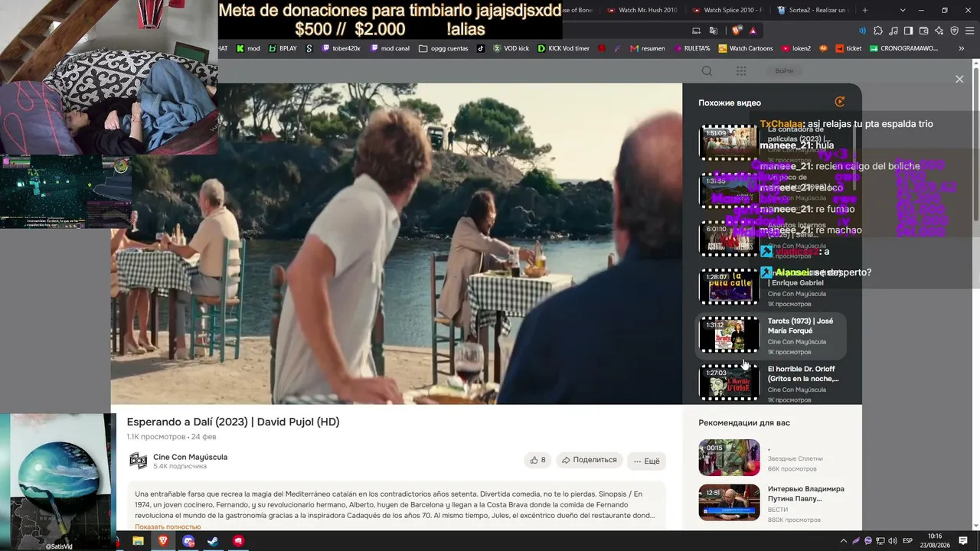Open the Brave VPN shield icon
Screen dimensions: 980x551
[954, 31]
